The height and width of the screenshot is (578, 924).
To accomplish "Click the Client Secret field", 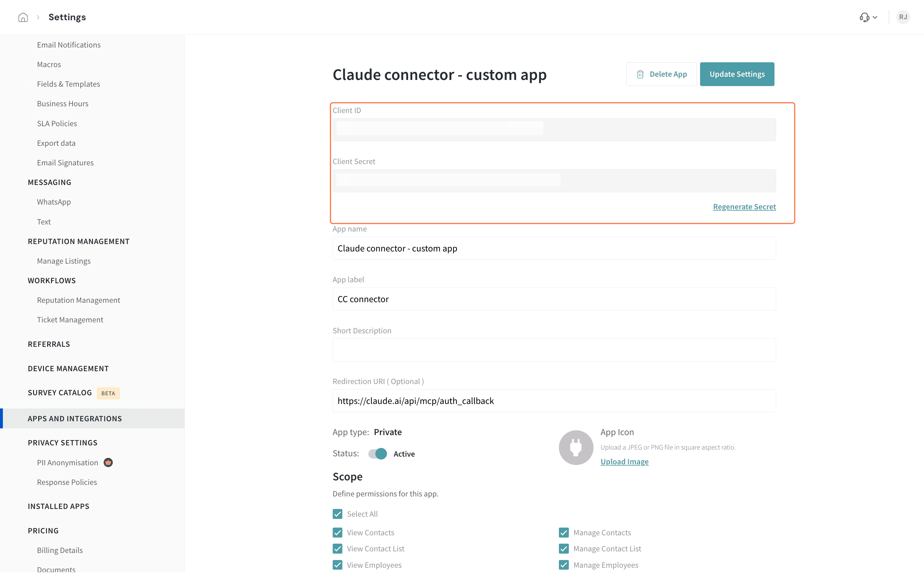I will (x=554, y=181).
